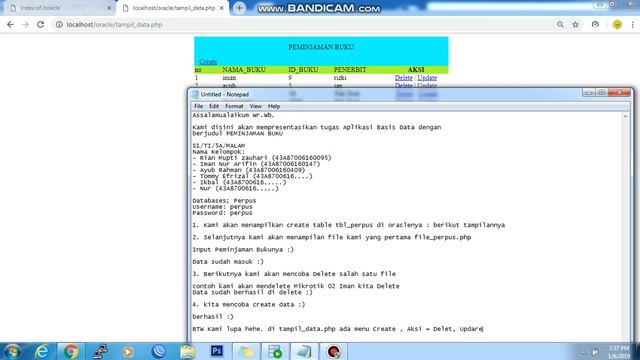
Task: Open the file explorer taskbar icon
Action: tap(187, 351)
